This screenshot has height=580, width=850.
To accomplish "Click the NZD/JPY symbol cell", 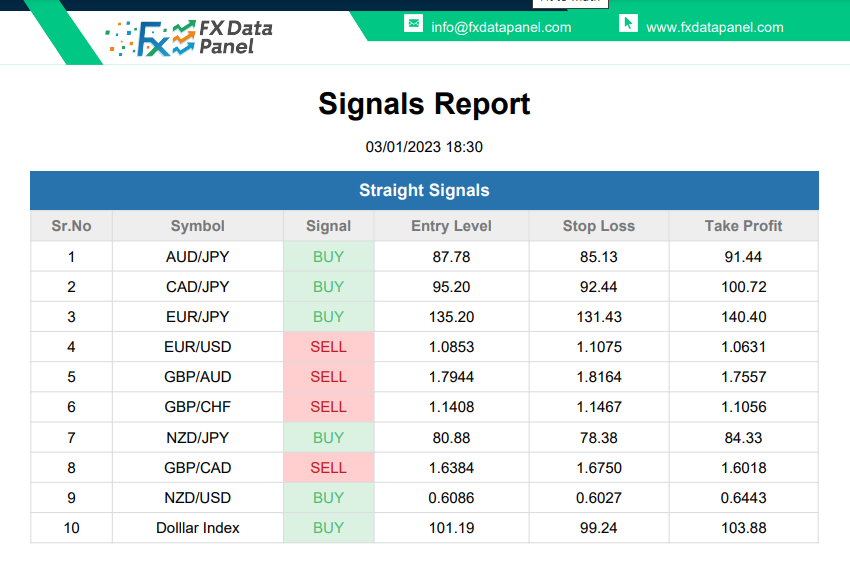I will [x=198, y=438].
